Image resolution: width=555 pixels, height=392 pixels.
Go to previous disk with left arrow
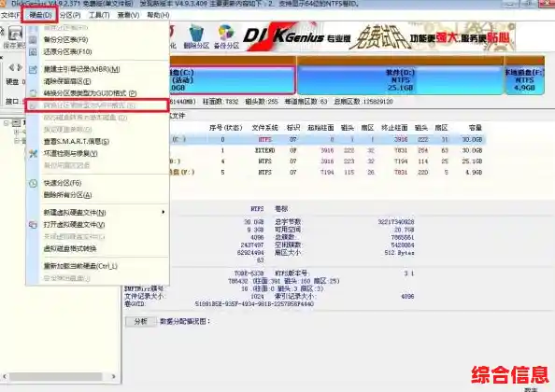pos(11,67)
